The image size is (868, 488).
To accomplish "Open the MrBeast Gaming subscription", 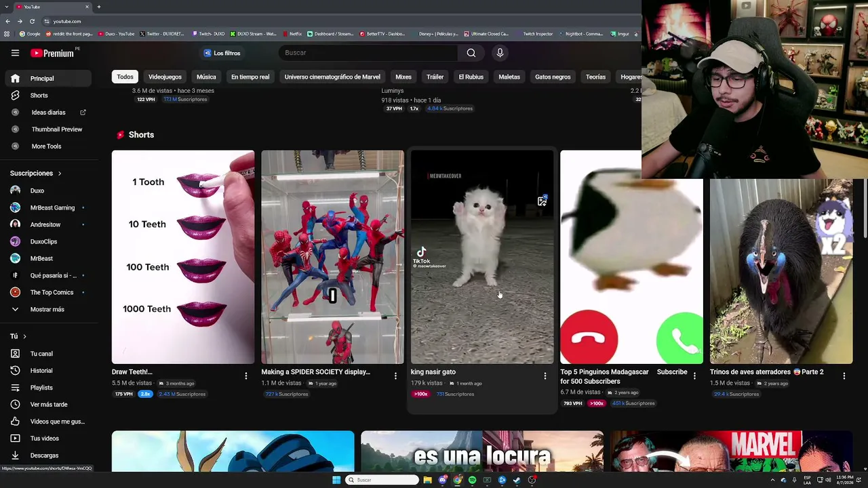I will coord(47,207).
